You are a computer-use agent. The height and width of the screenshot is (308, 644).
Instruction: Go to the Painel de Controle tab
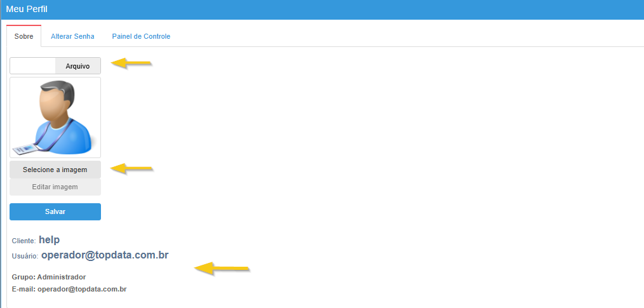141,36
